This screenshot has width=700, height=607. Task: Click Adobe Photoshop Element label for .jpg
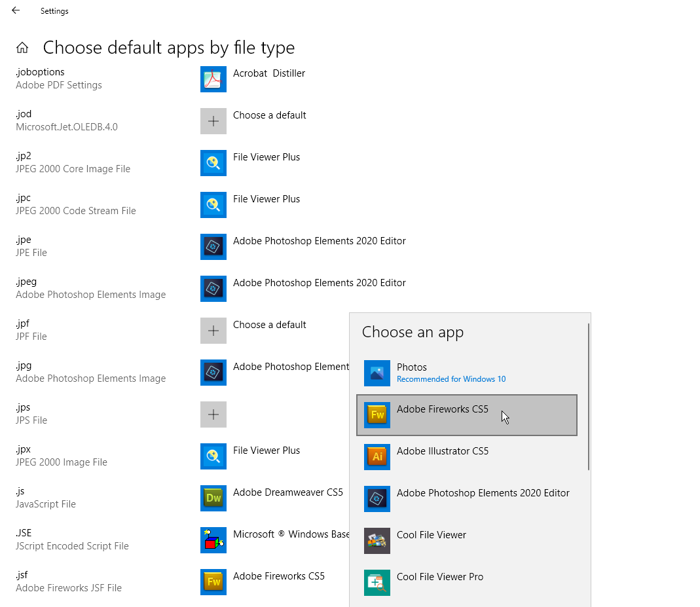291,367
